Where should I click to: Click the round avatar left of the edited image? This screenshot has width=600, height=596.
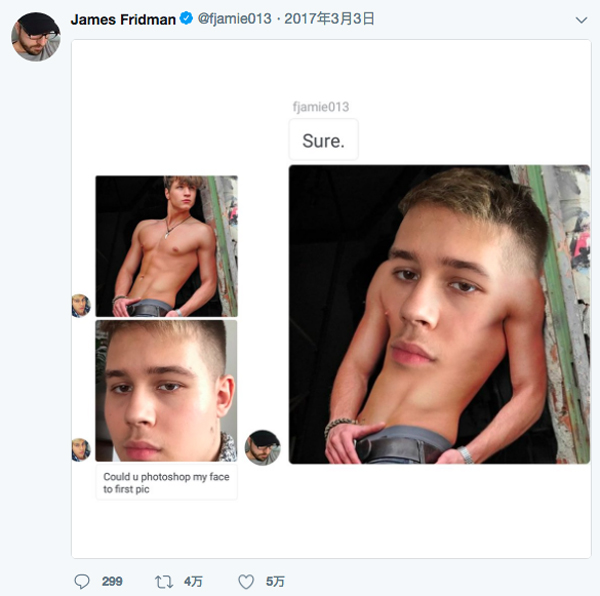point(263,447)
